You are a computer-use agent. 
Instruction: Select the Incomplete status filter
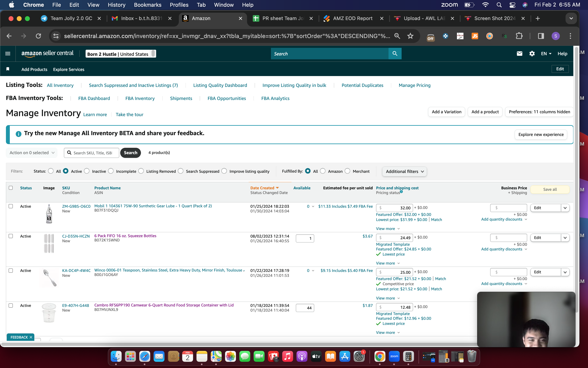[x=111, y=171]
